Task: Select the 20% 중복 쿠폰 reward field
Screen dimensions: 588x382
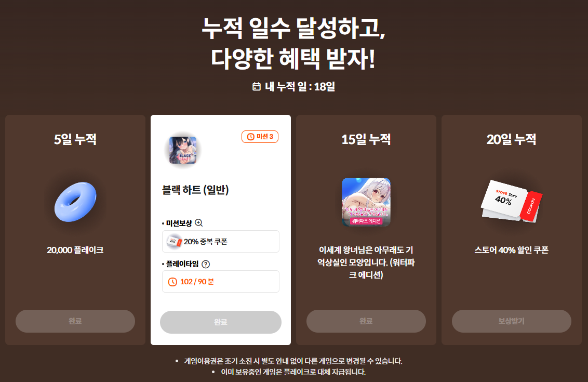Action: pos(220,241)
